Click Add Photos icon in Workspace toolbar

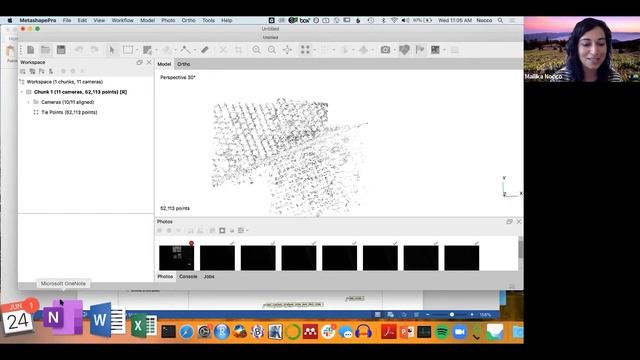(32, 71)
